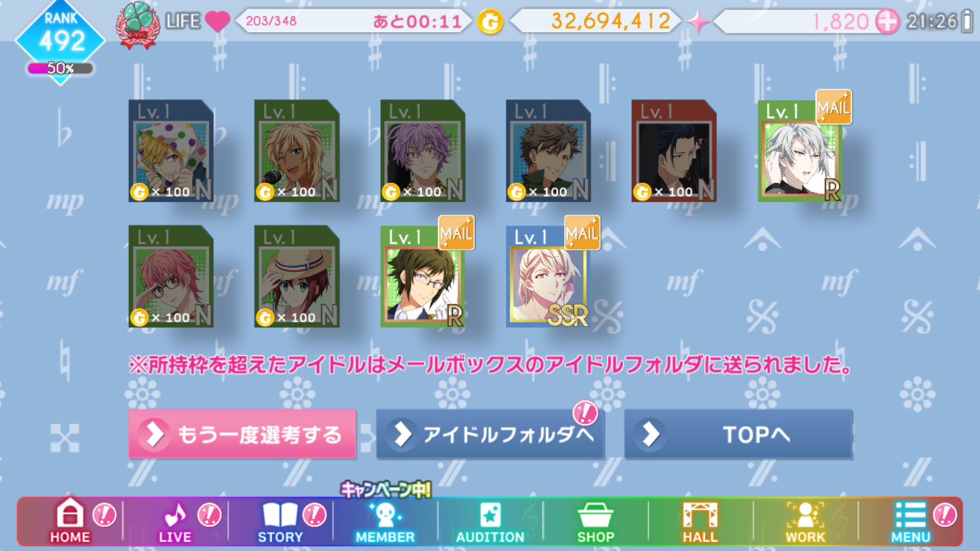Select the glasses R idol card with MAIL

pyautogui.click(x=423, y=276)
